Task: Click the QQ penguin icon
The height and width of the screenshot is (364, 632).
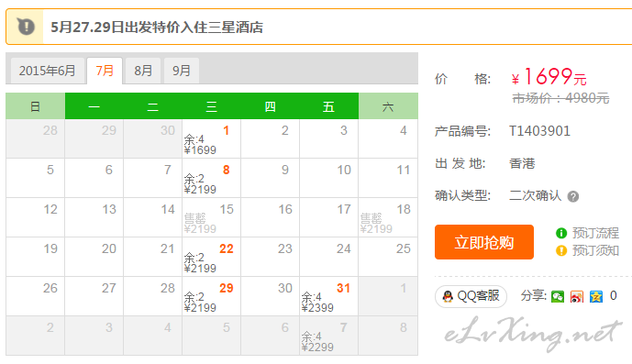Action: click(448, 296)
